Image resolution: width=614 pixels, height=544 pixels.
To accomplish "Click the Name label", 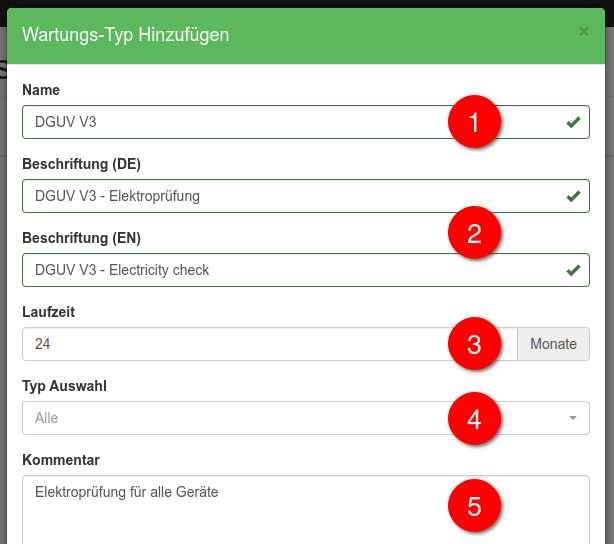I will click(x=41, y=90).
